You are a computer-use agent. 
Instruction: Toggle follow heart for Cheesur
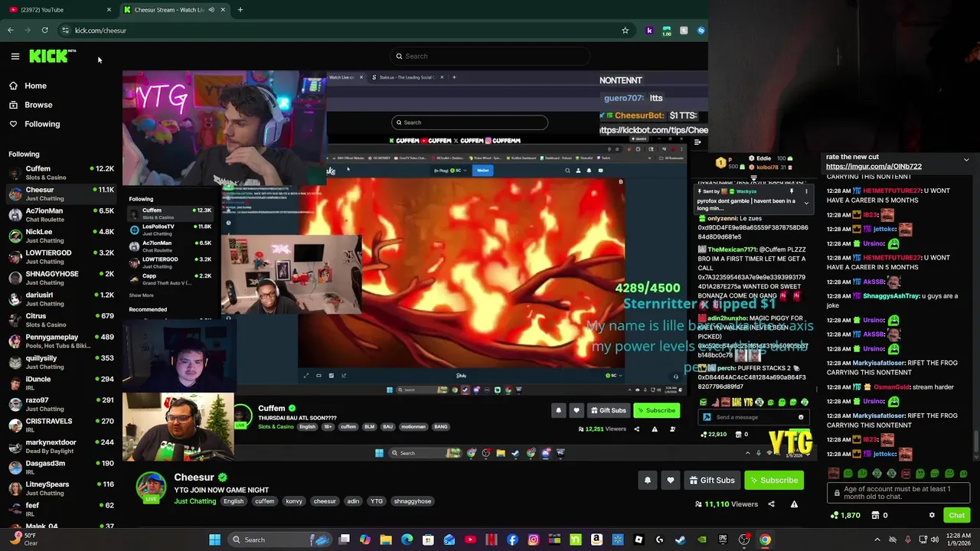pyautogui.click(x=671, y=481)
